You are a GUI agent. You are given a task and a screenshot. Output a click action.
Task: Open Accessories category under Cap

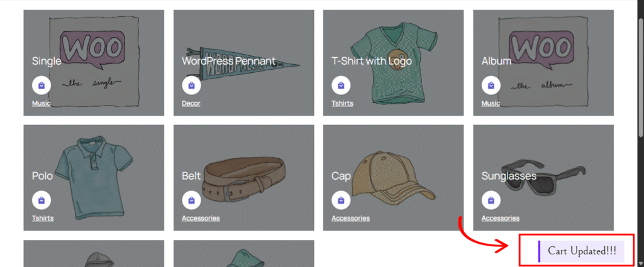click(x=350, y=219)
